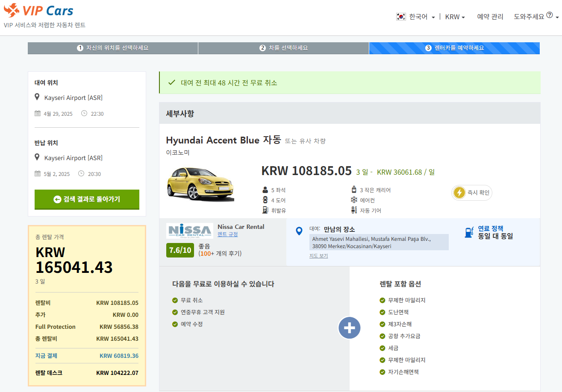Click the 에어컨 snowflake icon

click(354, 200)
